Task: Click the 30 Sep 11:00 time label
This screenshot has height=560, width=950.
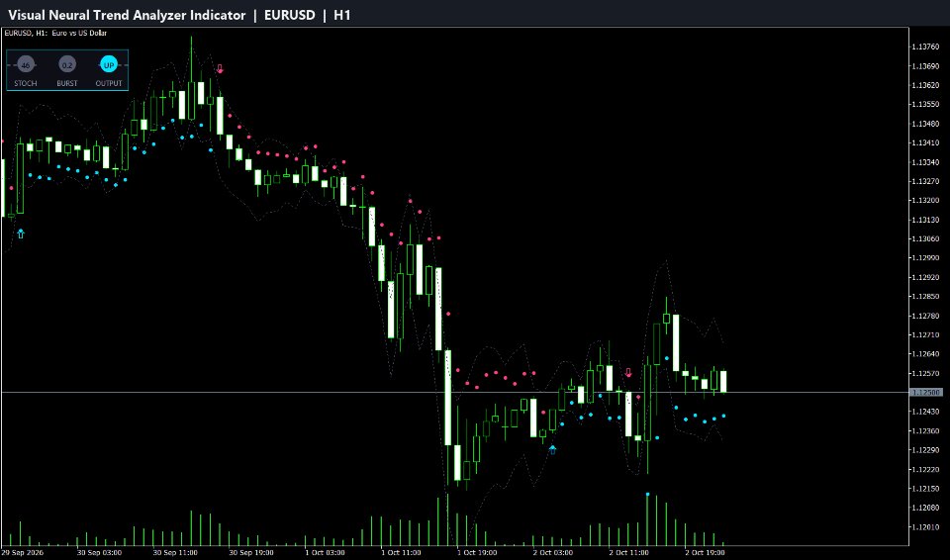Action: pos(175,553)
